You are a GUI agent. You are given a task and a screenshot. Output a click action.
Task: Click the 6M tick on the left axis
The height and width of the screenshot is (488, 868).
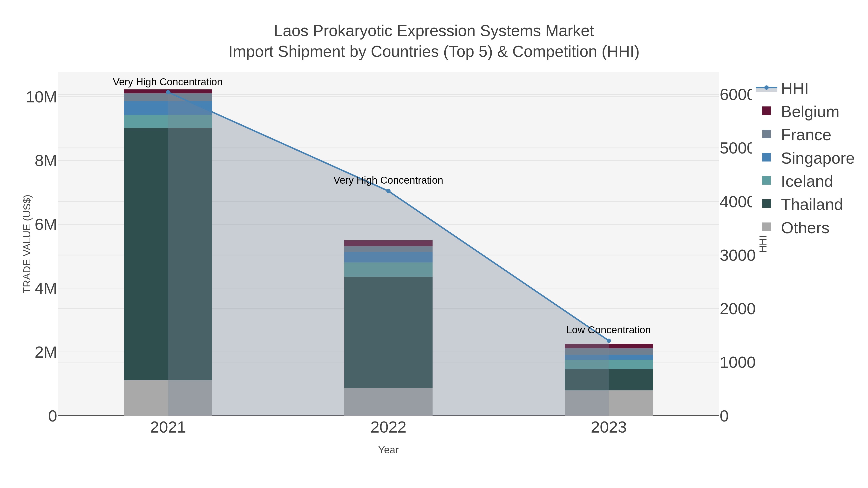[46, 225]
